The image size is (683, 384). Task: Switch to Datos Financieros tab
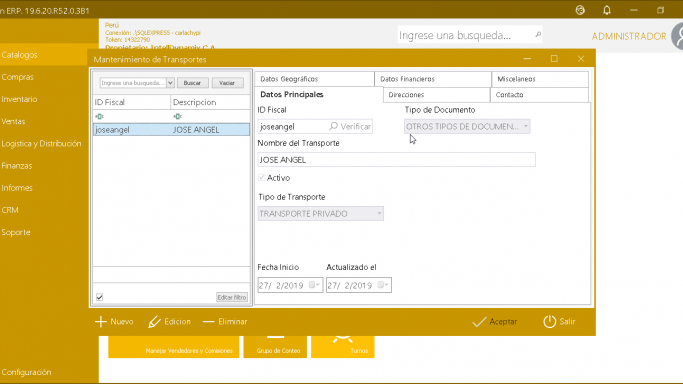pyautogui.click(x=433, y=79)
